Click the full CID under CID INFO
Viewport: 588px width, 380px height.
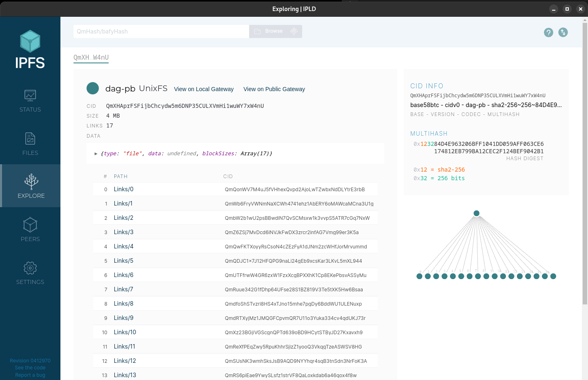[x=478, y=96]
